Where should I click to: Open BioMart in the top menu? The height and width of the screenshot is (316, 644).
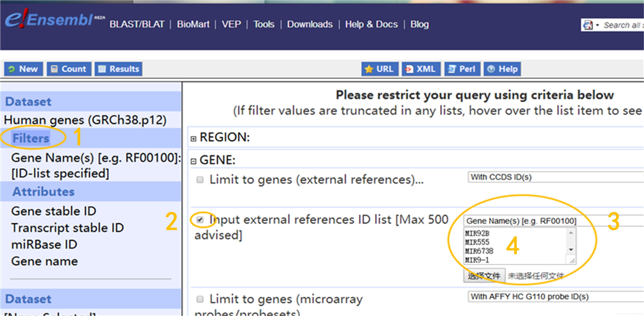click(x=193, y=24)
